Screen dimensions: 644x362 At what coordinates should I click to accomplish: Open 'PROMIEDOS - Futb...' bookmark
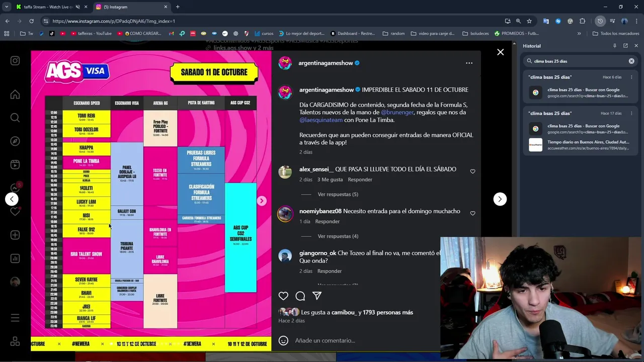click(x=516, y=34)
